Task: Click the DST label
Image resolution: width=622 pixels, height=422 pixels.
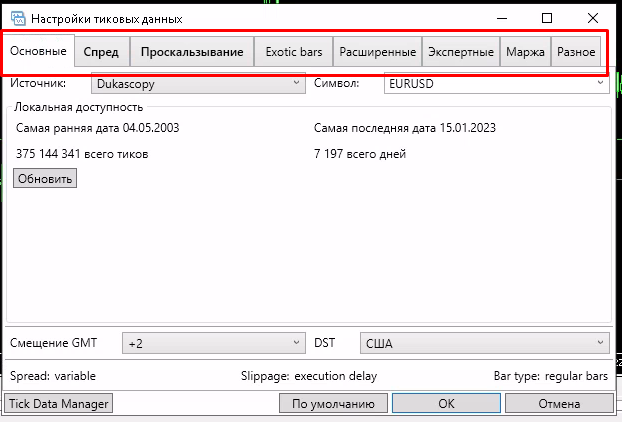Action: (x=324, y=343)
